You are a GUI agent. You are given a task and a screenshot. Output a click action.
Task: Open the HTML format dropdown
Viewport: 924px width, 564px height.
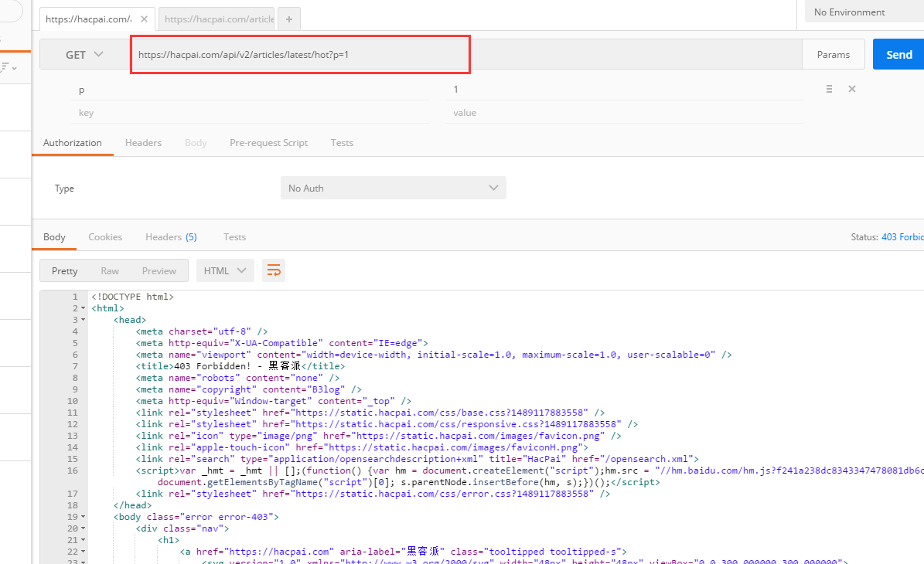[225, 270]
